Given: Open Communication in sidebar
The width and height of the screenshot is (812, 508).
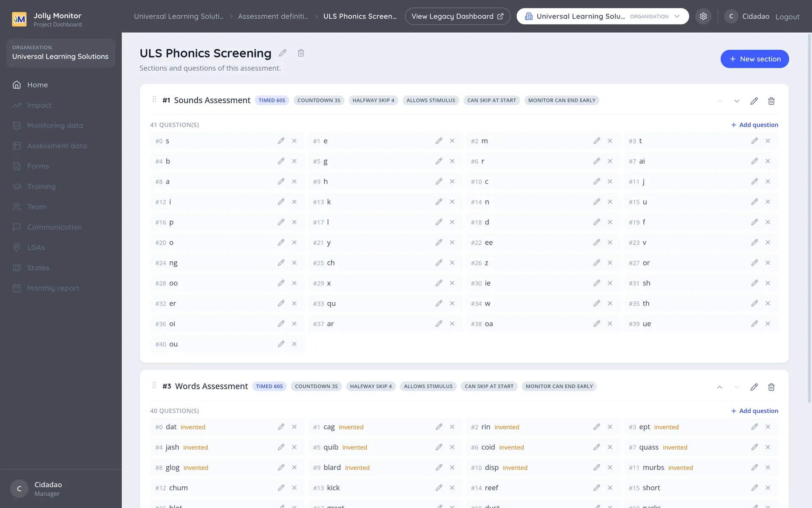Looking at the screenshot, I should pyautogui.click(x=61, y=227).
